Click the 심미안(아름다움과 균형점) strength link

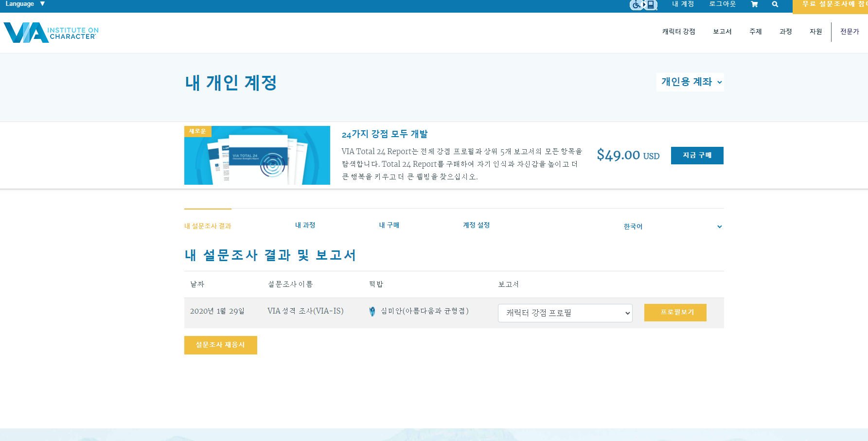[425, 311]
